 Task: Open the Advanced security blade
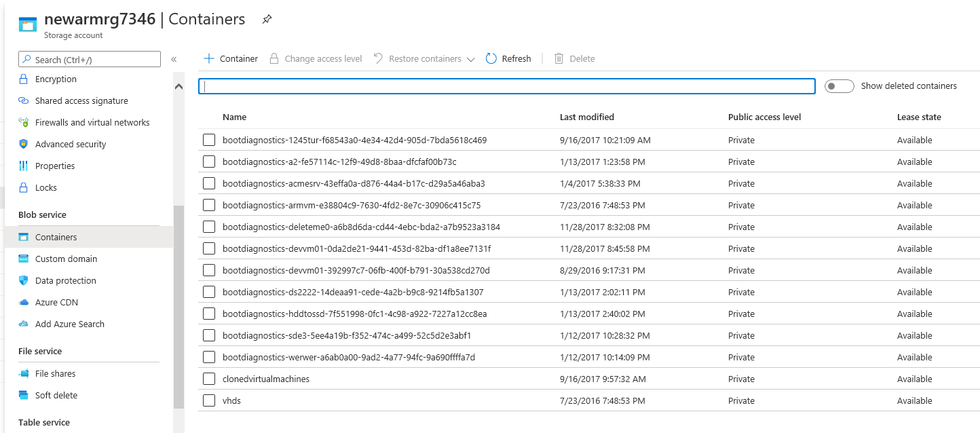click(x=69, y=144)
